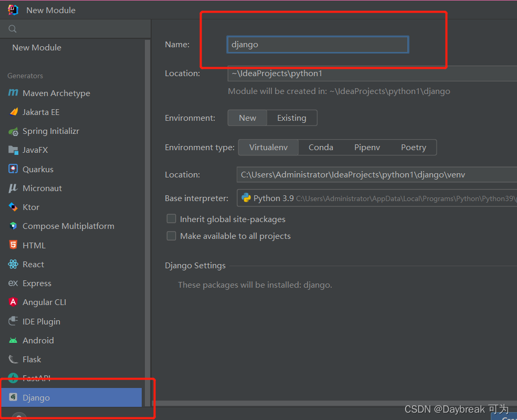Click the Android robot icon

coord(13,340)
